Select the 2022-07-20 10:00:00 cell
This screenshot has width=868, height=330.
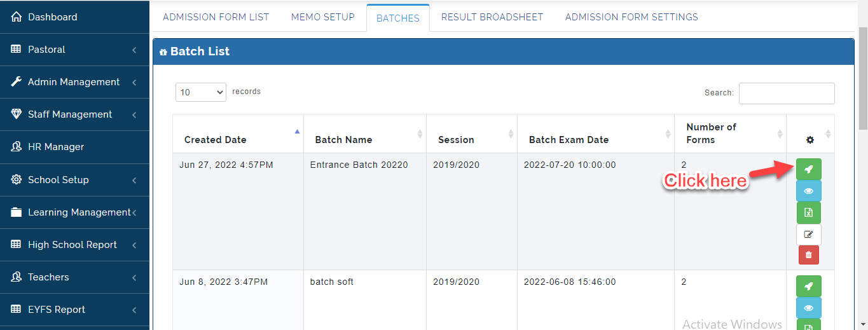[x=596, y=211]
